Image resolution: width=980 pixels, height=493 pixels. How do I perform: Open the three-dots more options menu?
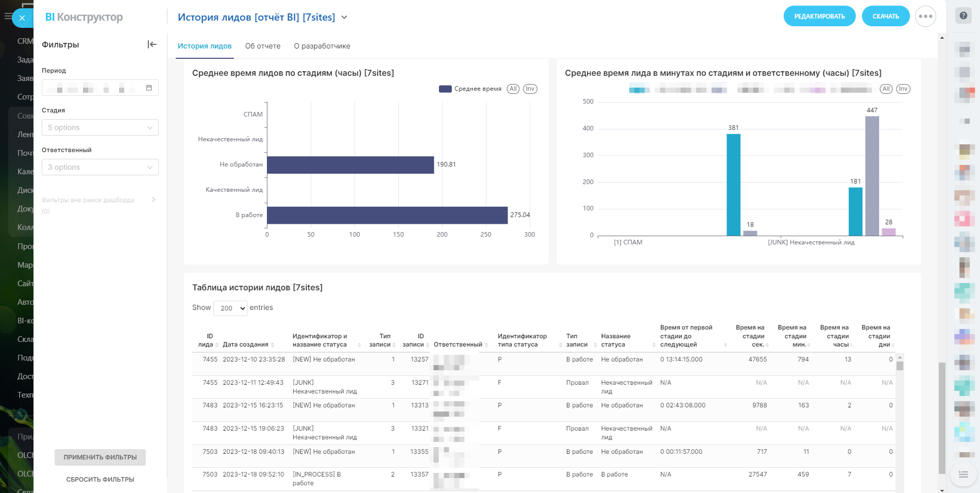(925, 17)
